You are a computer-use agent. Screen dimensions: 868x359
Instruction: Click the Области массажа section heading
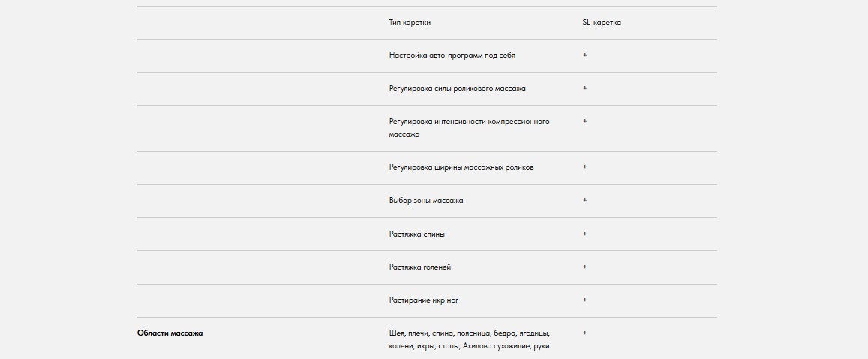(170, 333)
